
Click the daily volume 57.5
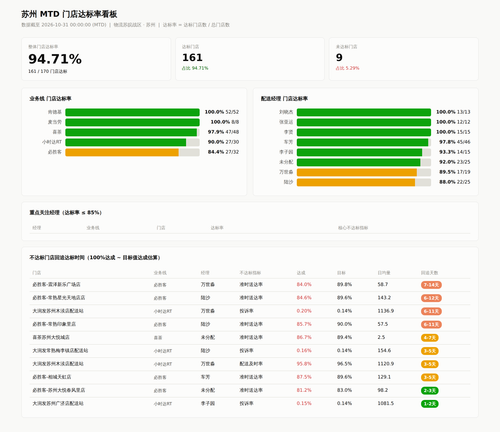pos(383,324)
